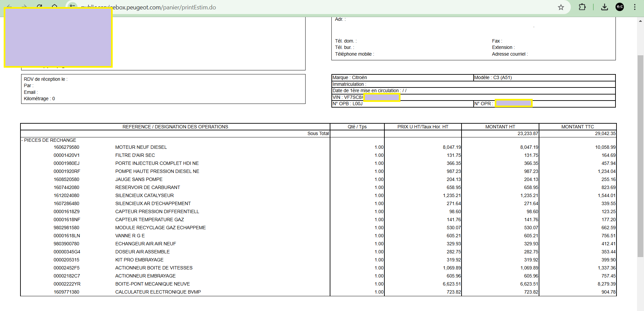Click the Qté / Tps column header
644x311 pixels.
coord(357,127)
